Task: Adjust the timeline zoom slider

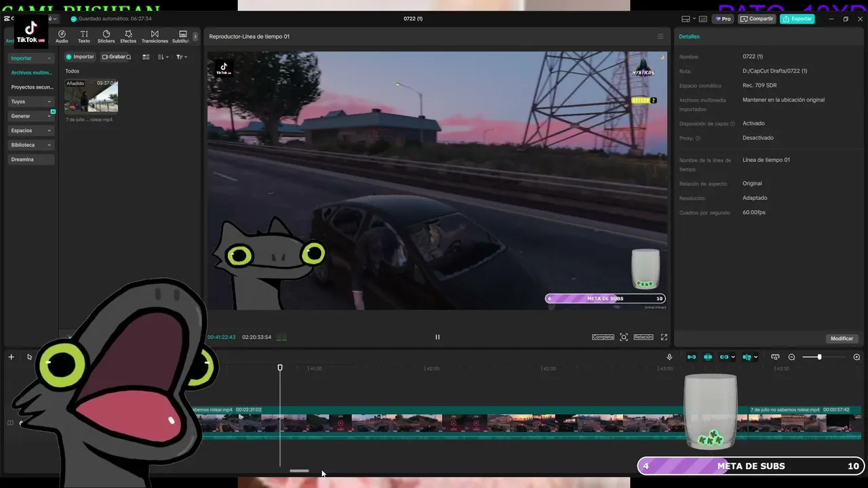Action: (x=819, y=357)
